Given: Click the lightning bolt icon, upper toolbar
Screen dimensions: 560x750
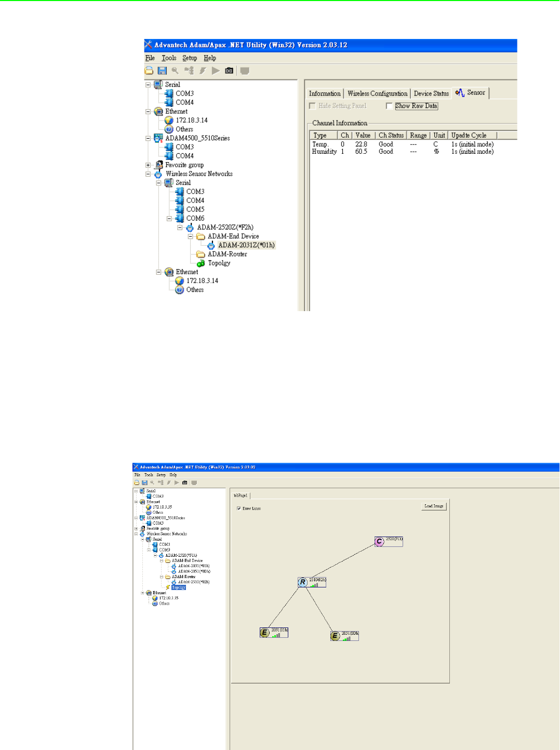Looking at the screenshot, I should click(x=203, y=71).
